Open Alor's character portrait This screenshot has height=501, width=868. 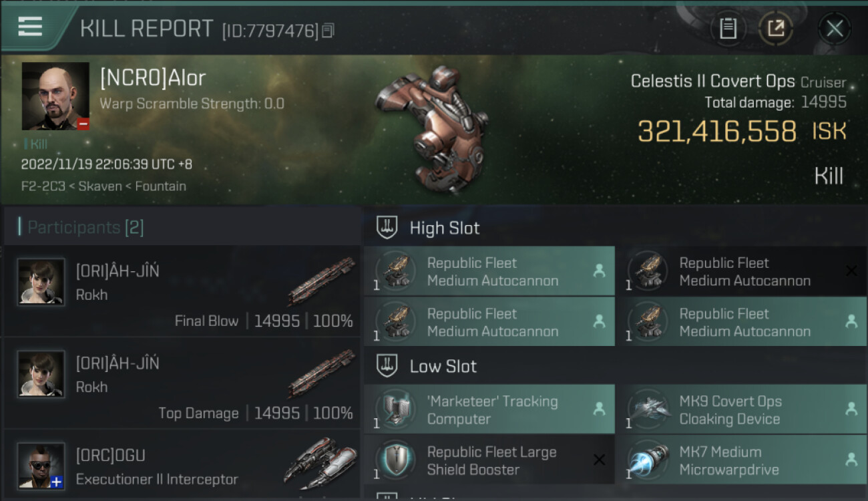[x=55, y=96]
